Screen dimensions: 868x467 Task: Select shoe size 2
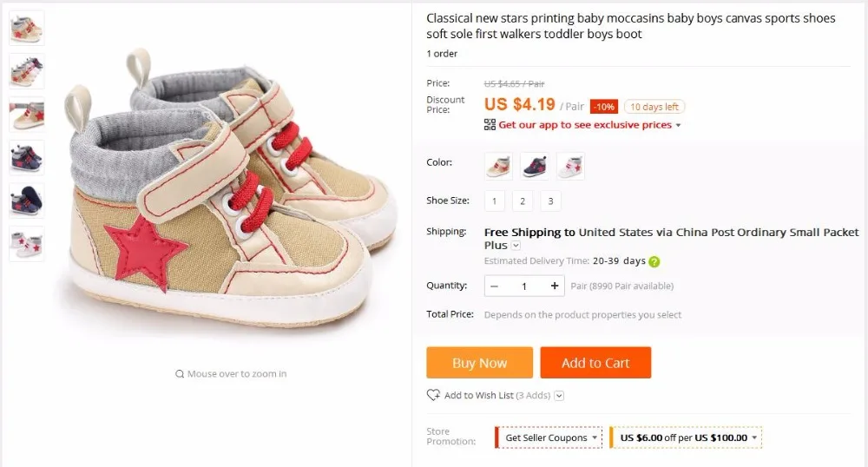click(x=523, y=201)
